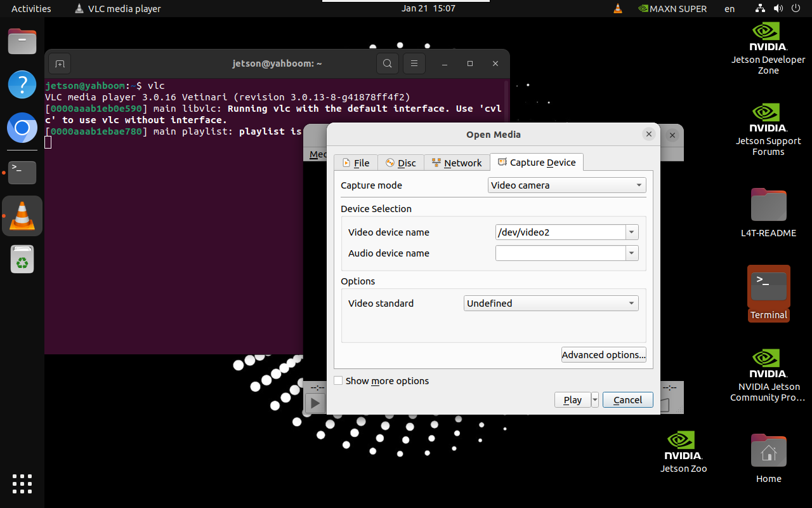Open the Capture mode dropdown

click(x=567, y=185)
